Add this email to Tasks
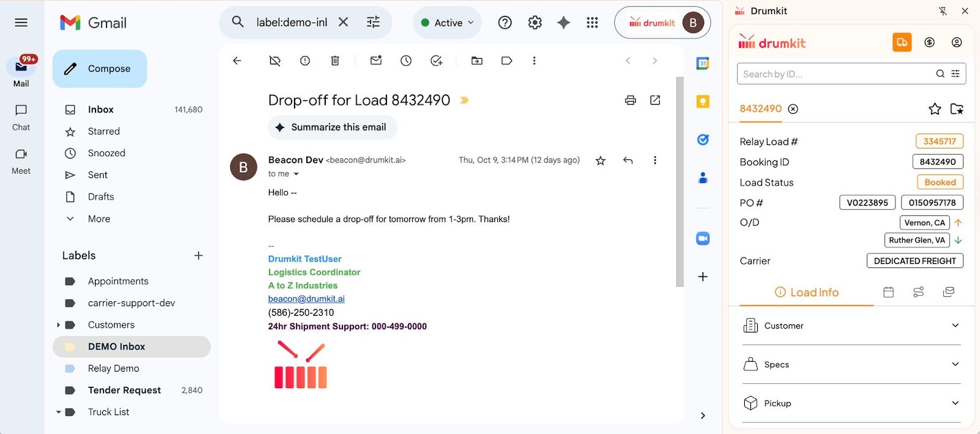The image size is (980, 434). (x=437, y=61)
